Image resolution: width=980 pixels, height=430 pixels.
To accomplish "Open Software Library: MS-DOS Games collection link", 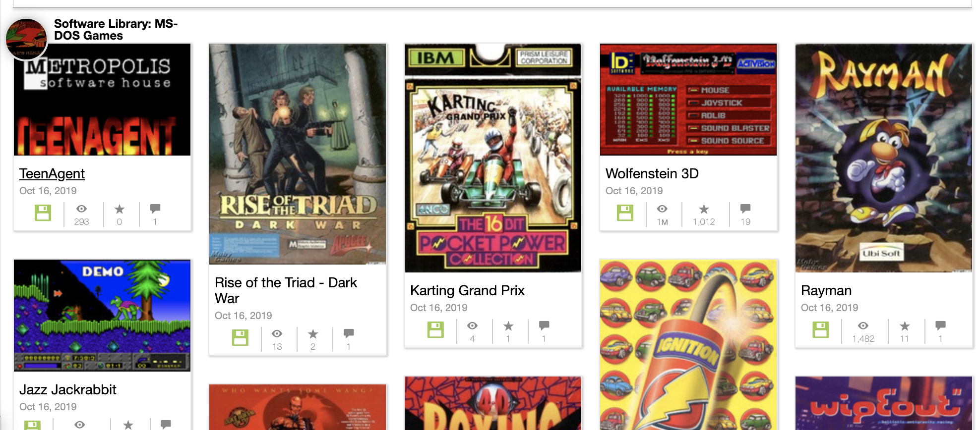I will [x=116, y=30].
